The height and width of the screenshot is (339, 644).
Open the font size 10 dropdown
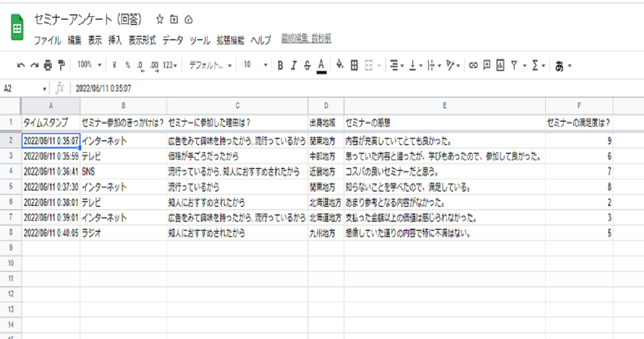[x=254, y=65]
